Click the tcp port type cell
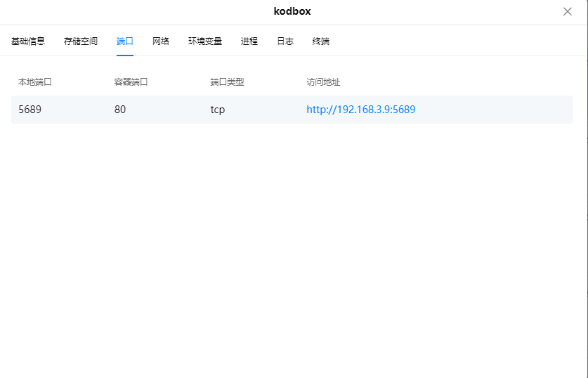This screenshot has width=588, height=378. [218, 110]
